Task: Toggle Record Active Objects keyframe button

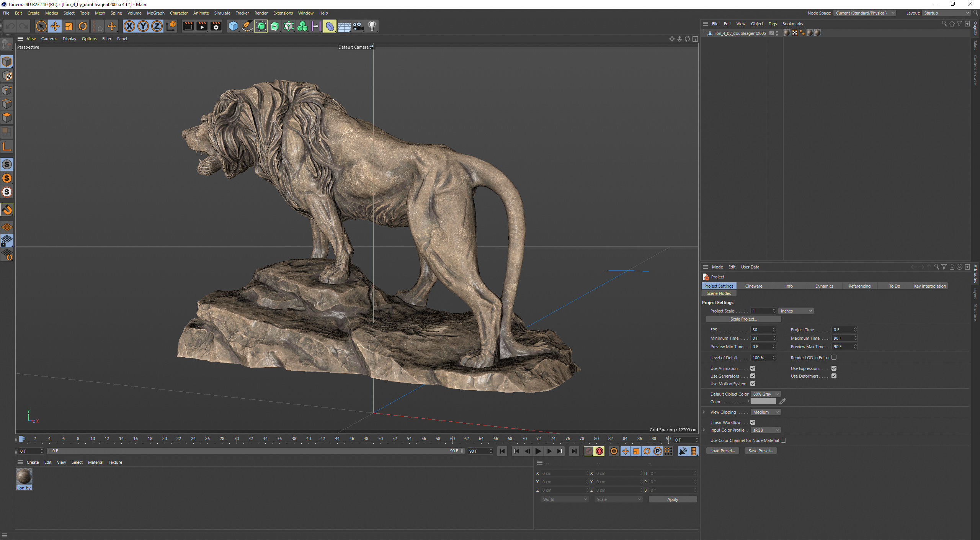Action: (x=589, y=451)
